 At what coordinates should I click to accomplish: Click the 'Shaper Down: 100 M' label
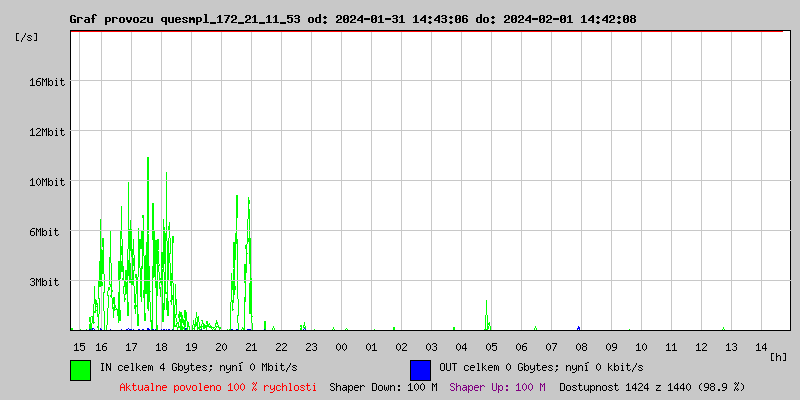click(x=383, y=387)
